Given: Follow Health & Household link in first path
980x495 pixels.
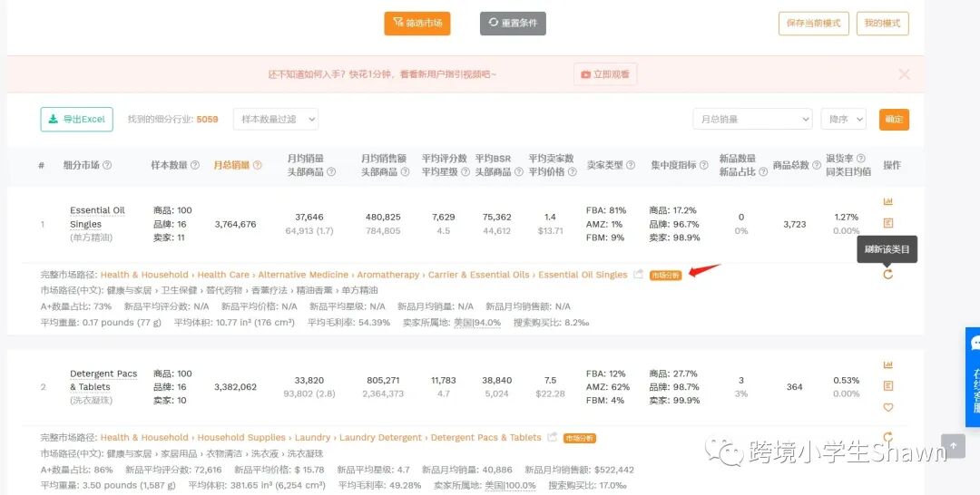Looking at the screenshot, I should point(144,275).
